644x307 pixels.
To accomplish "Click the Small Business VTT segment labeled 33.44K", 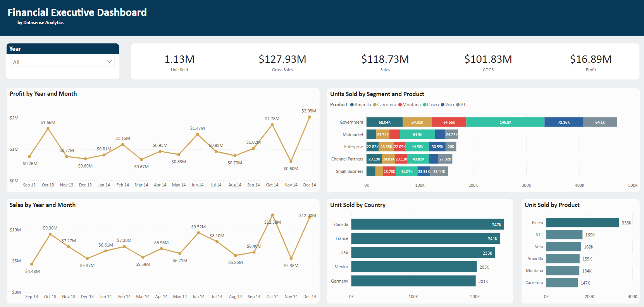I will coord(439,171).
